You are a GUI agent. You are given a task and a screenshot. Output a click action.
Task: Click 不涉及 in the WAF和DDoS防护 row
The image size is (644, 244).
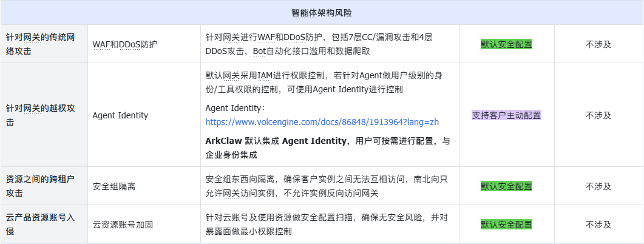pos(598,44)
